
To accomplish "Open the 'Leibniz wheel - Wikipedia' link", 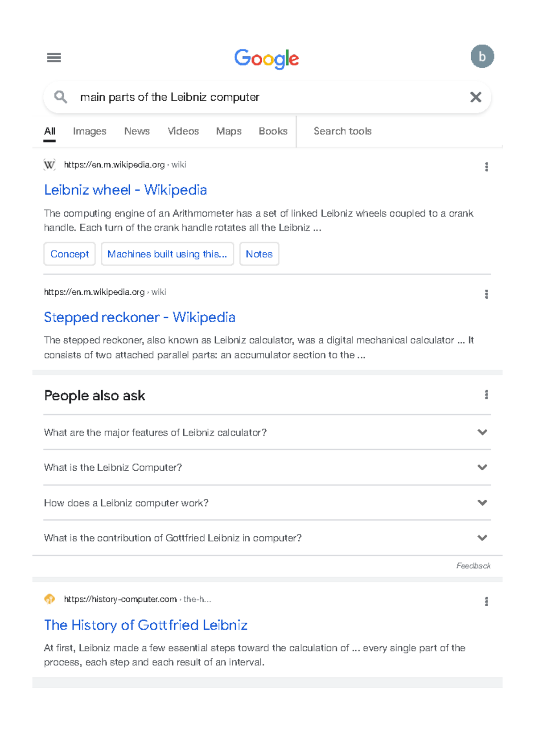I will pyautogui.click(x=125, y=190).
